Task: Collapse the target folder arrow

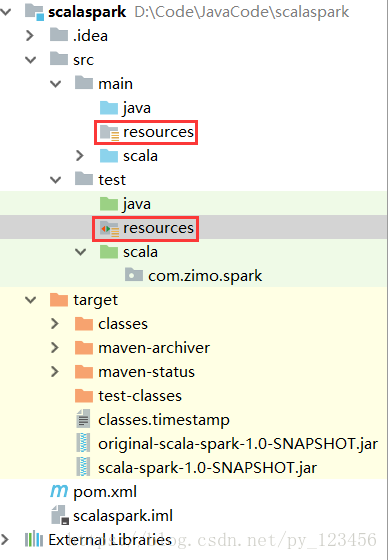Action: [30, 300]
